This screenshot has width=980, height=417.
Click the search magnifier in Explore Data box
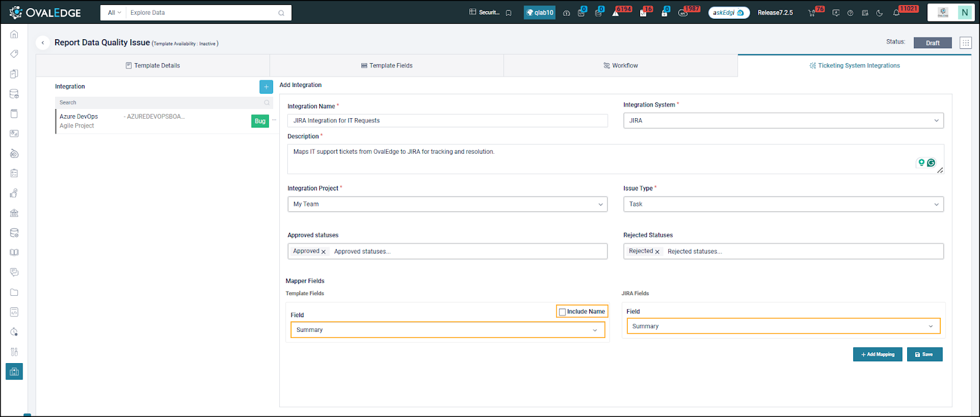pyautogui.click(x=281, y=13)
